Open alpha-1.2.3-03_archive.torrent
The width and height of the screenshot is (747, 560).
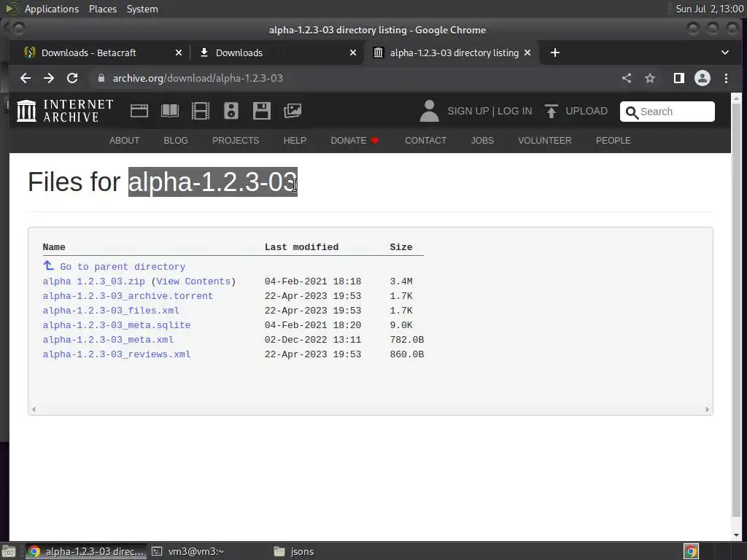[x=128, y=296]
